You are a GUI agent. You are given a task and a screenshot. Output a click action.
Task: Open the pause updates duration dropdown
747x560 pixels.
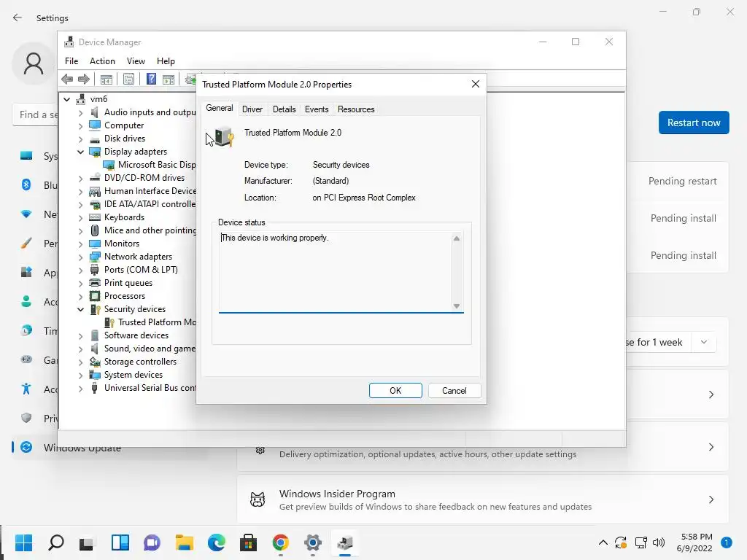tap(704, 342)
